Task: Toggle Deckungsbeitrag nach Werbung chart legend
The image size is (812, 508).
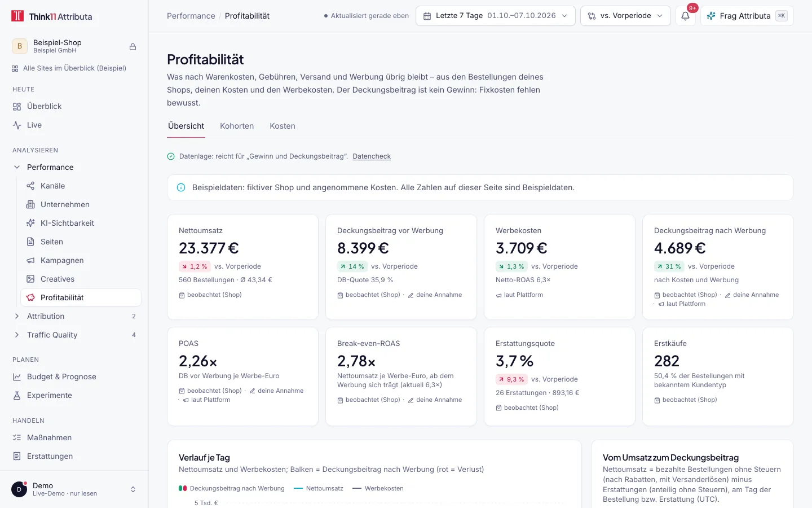Action: coord(232,488)
